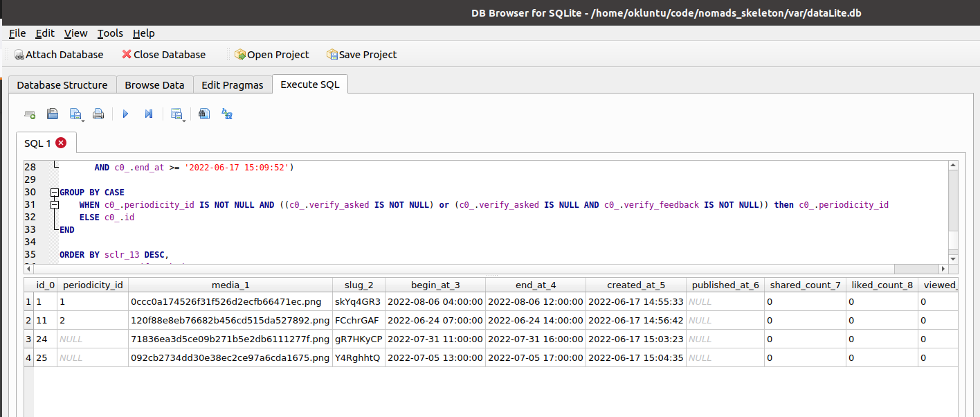Click find and replace icon
The width and height of the screenshot is (980, 417).
(x=226, y=114)
